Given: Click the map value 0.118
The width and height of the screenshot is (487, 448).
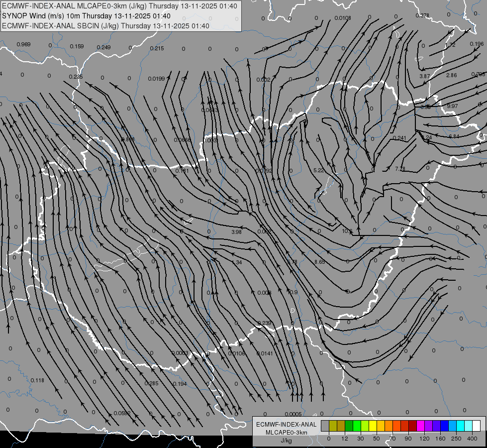Looking at the screenshot, I should click(37, 380).
